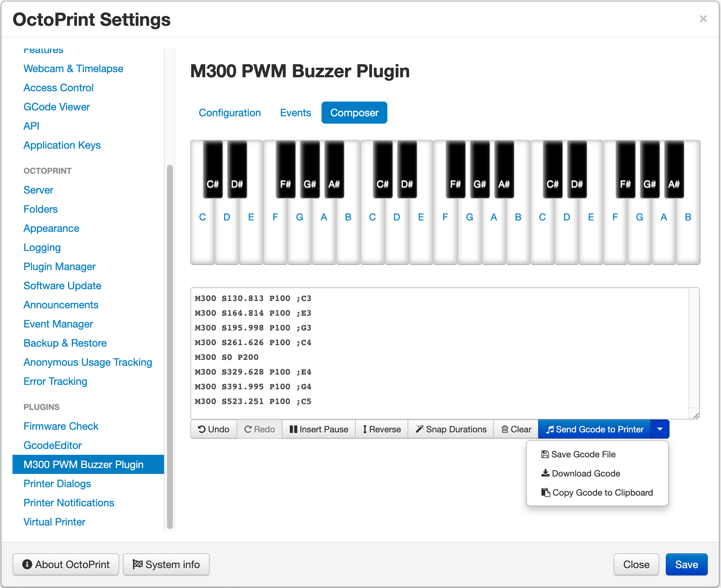Open Printer Notifications settings
This screenshot has height=588, width=721.
(69, 503)
